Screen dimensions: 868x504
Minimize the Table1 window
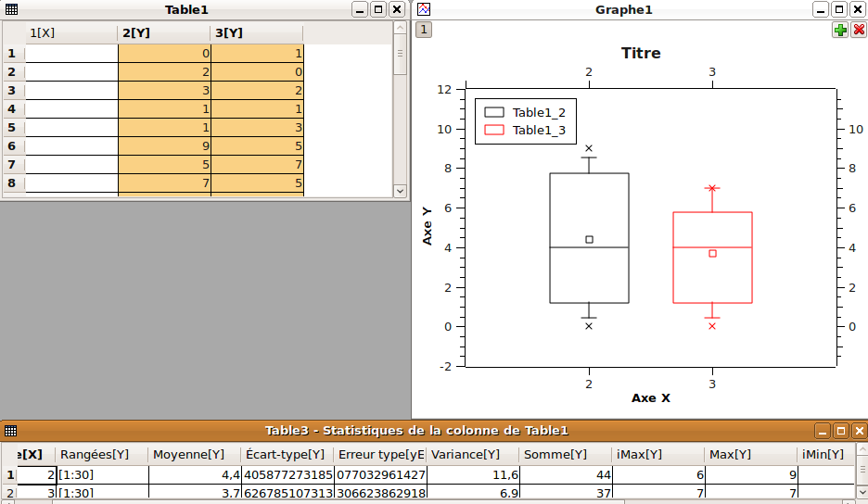coord(360,9)
